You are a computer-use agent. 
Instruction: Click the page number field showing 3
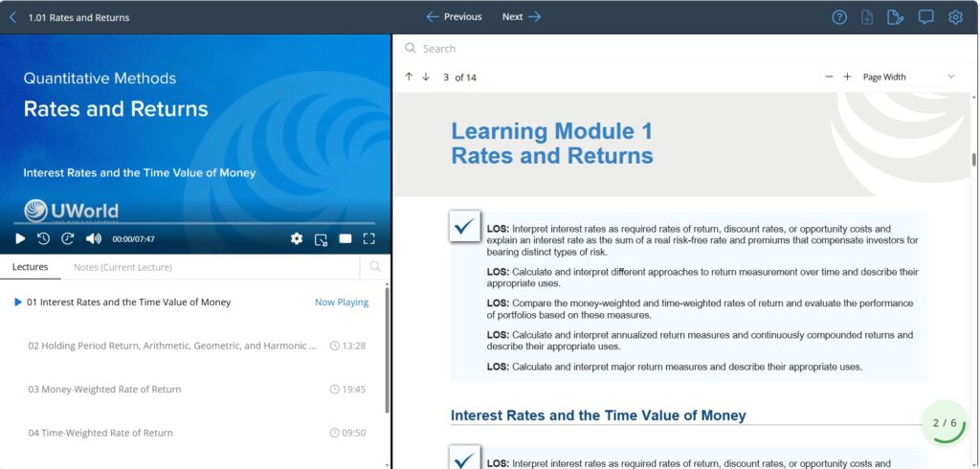pyautogui.click(x=446, y=77)
